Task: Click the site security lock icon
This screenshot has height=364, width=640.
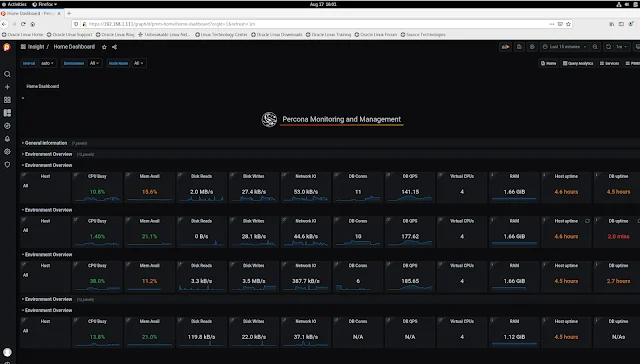Action: click(x=85, y=24)
